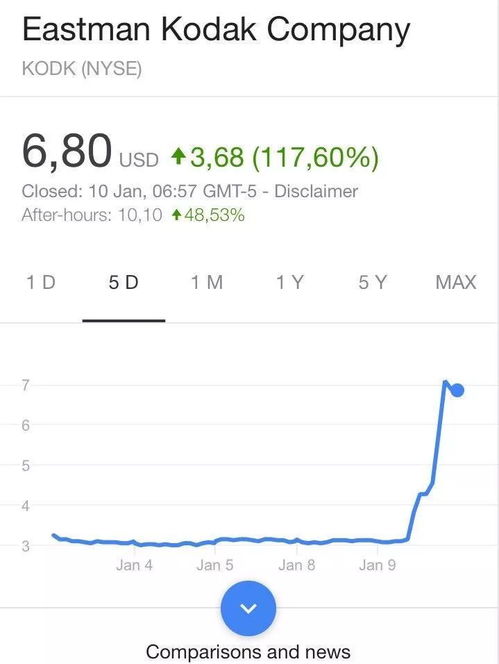The height and width of the screenshot is (664, 499).
Task: Select the Jan 5 date on chart axis
Action: coord(215,565)
